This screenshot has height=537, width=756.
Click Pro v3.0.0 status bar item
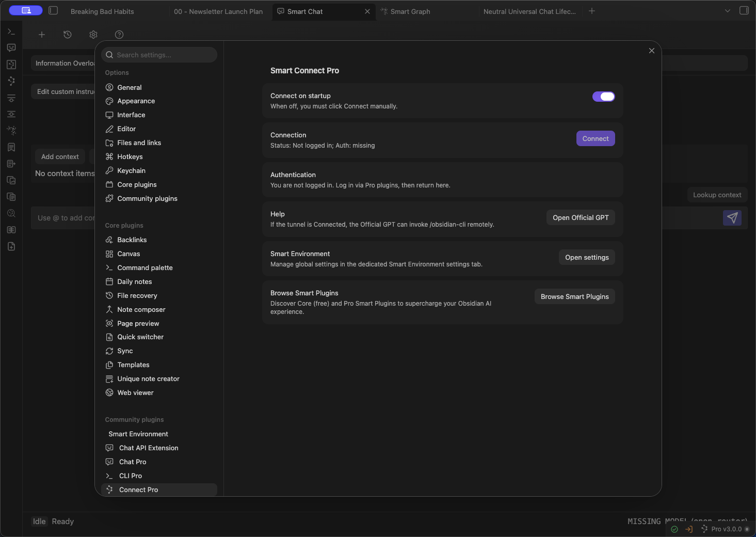[725, 529]
